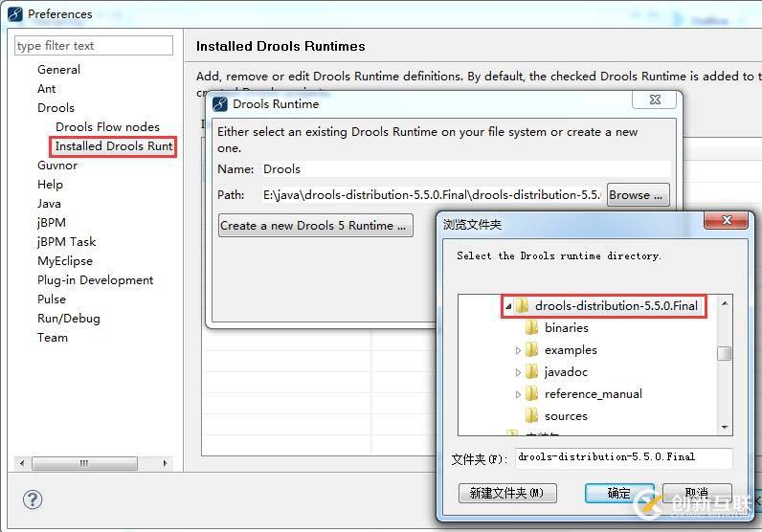Viewport: 762px width, 532px height.
Task: Open Help preferences
Action: (50, 185)
